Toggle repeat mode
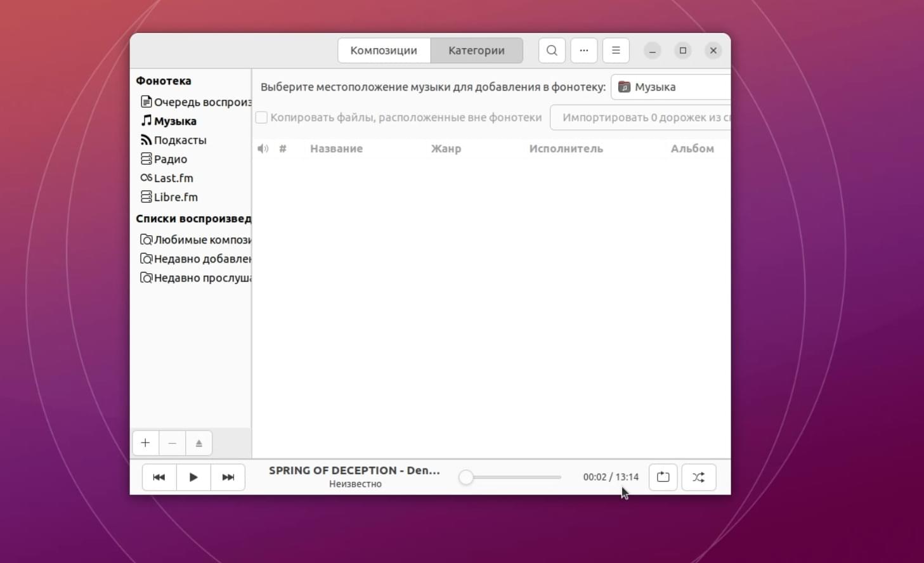 tap(663, 477)
